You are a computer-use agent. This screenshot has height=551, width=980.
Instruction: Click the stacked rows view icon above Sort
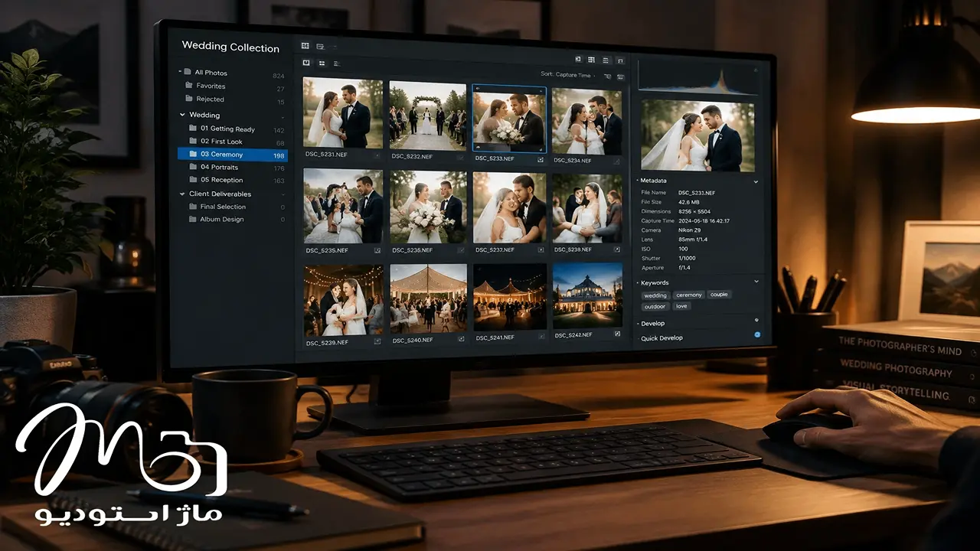click(606, 60)
